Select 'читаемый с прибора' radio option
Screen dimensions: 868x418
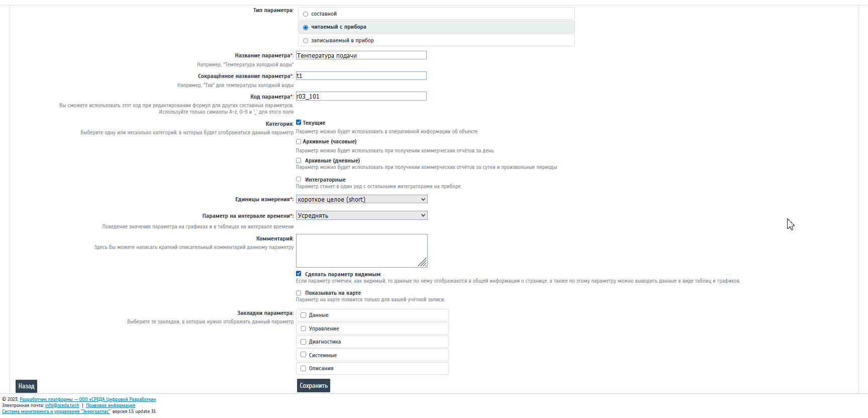pyautogui.click(x=306, y=28)
